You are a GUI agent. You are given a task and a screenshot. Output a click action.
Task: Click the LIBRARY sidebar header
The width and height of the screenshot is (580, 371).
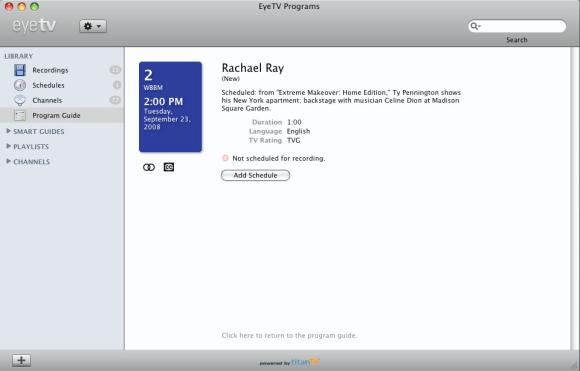click(18, 56)
